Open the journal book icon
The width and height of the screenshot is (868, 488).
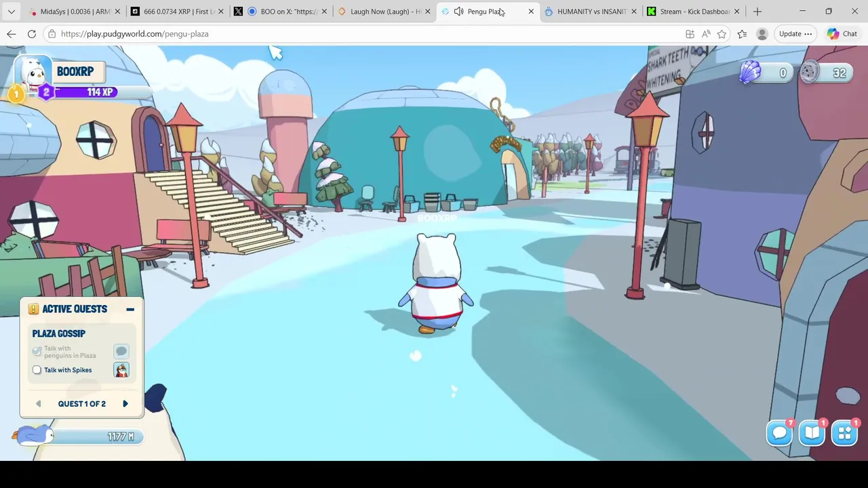tap(812, 433)
